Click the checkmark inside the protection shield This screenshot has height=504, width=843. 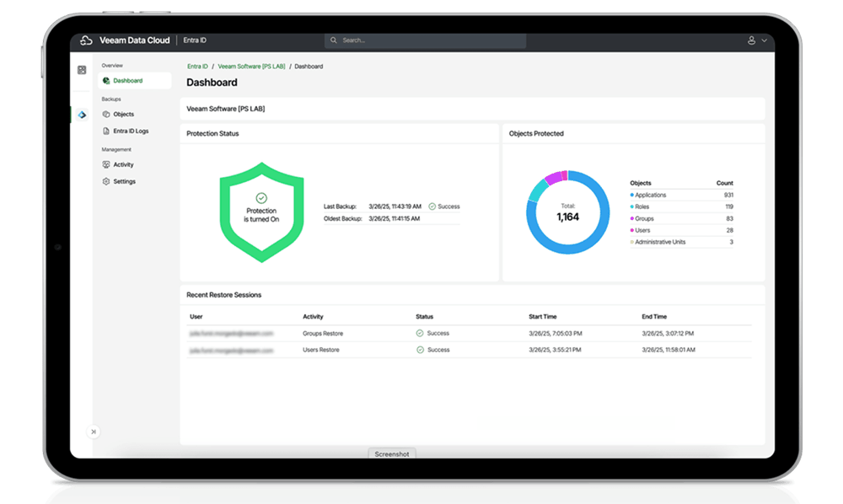tap(261, 198)
